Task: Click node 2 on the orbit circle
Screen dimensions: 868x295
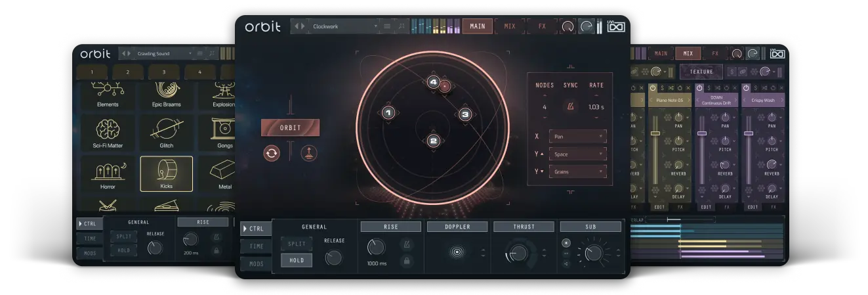Action: [432, 140]
